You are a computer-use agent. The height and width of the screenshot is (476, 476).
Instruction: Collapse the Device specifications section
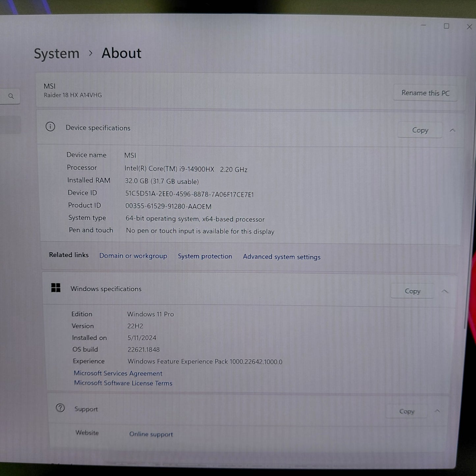(453, 130)
